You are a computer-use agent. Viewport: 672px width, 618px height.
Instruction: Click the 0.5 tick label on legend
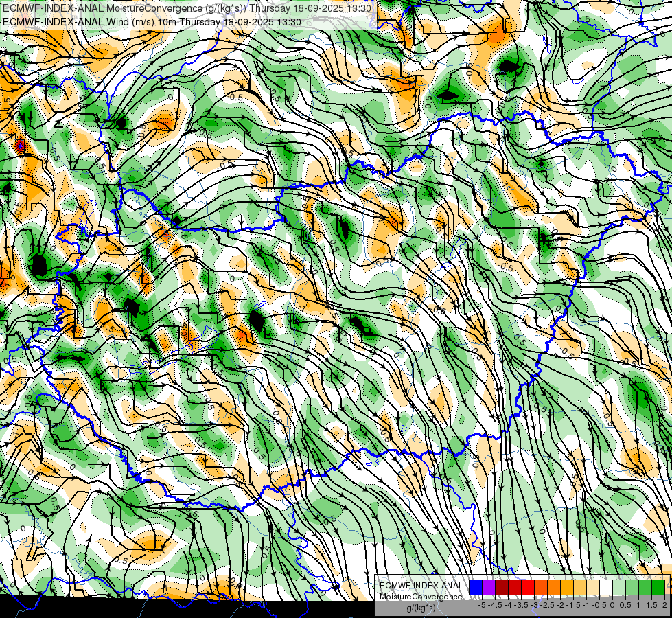(625, 605)
